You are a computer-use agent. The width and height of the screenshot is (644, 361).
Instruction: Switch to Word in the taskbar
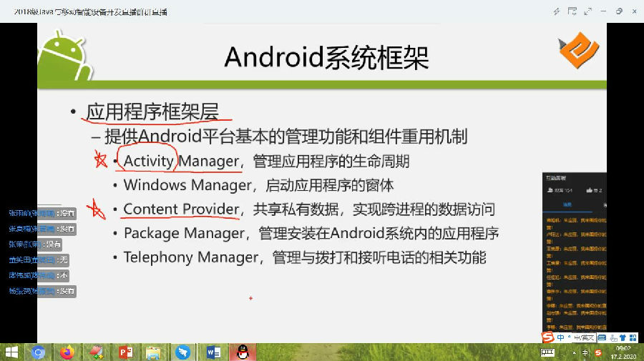pyautogui.click(x=213, y=352)
